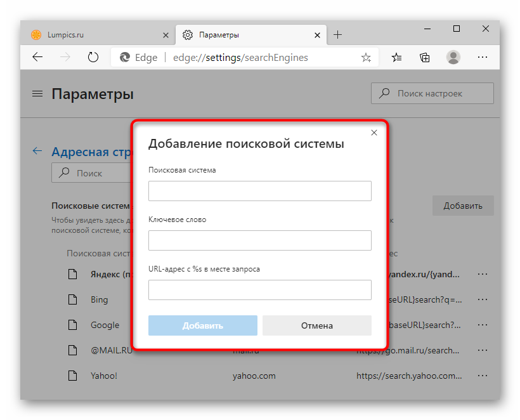
Task: Click the https://search.yahoo.com URL text
Action: (409, 376)
